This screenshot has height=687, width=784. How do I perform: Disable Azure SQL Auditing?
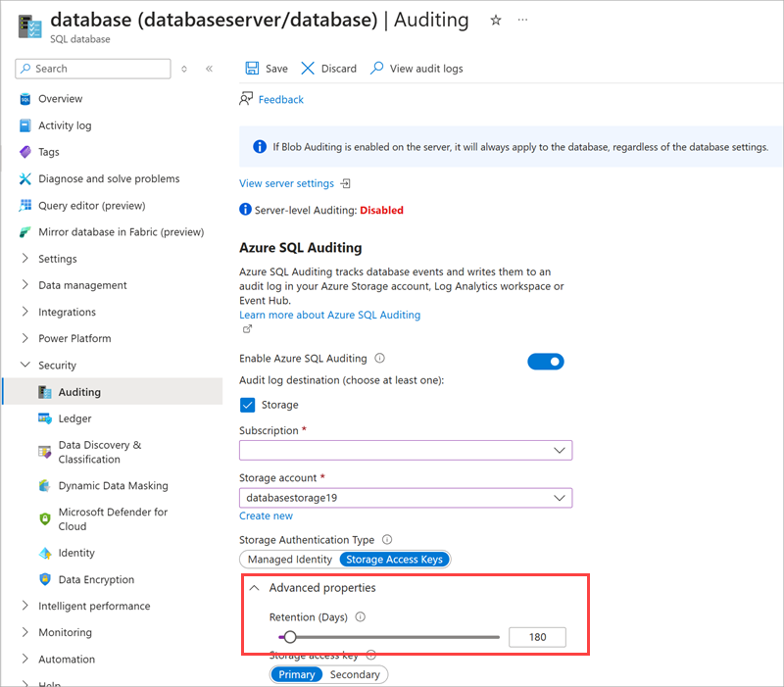pyautogui.click(x=545, y=361)
